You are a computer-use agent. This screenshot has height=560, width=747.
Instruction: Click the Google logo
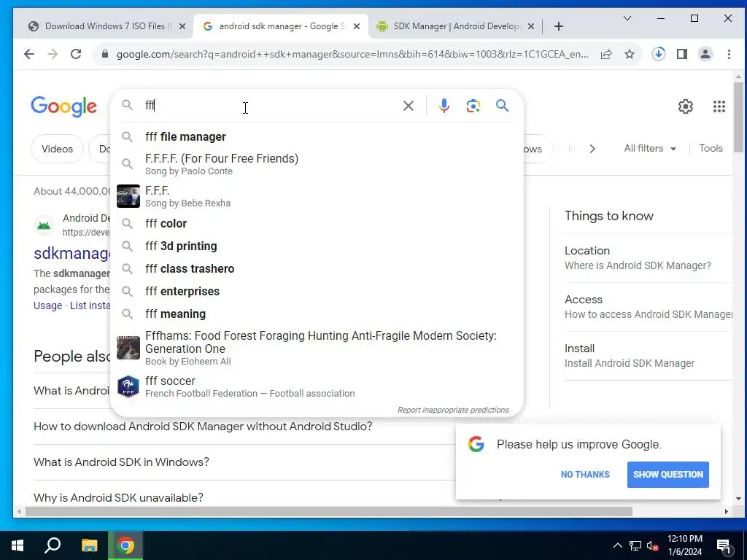[63, 106]
